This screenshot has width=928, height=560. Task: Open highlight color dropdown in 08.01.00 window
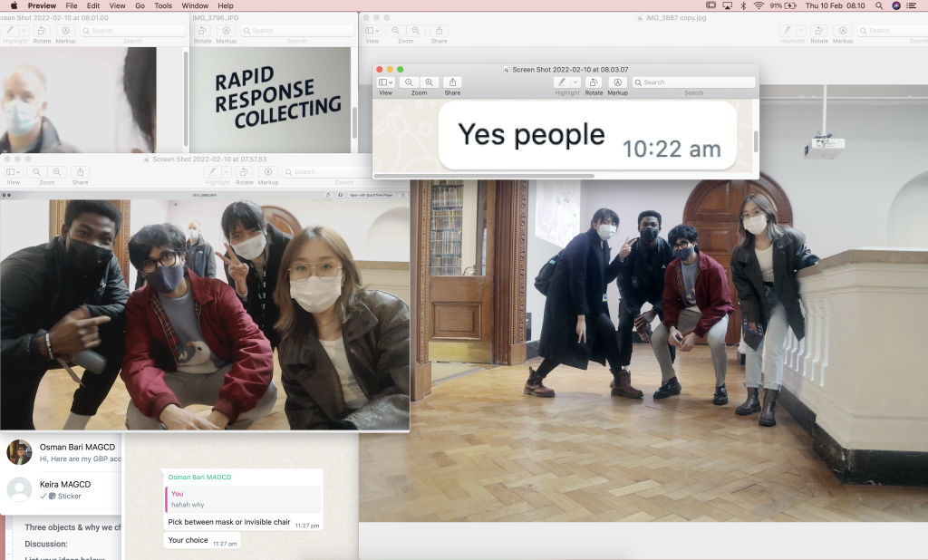tap(24, 30)
